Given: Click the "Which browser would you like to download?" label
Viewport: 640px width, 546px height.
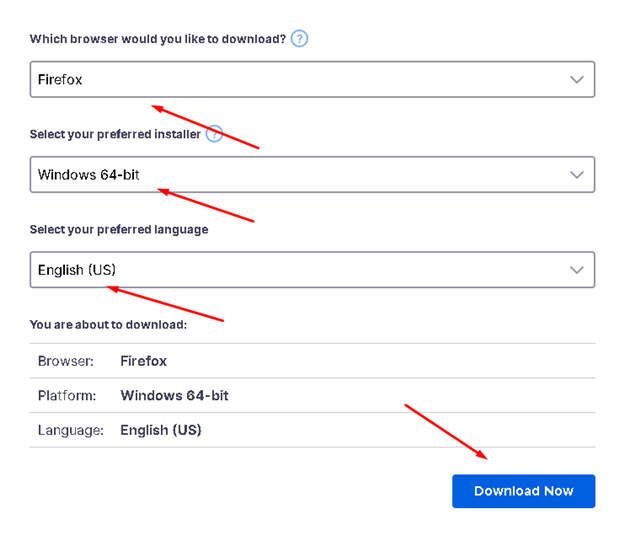Looking at the screenshot, I should 158,39.
